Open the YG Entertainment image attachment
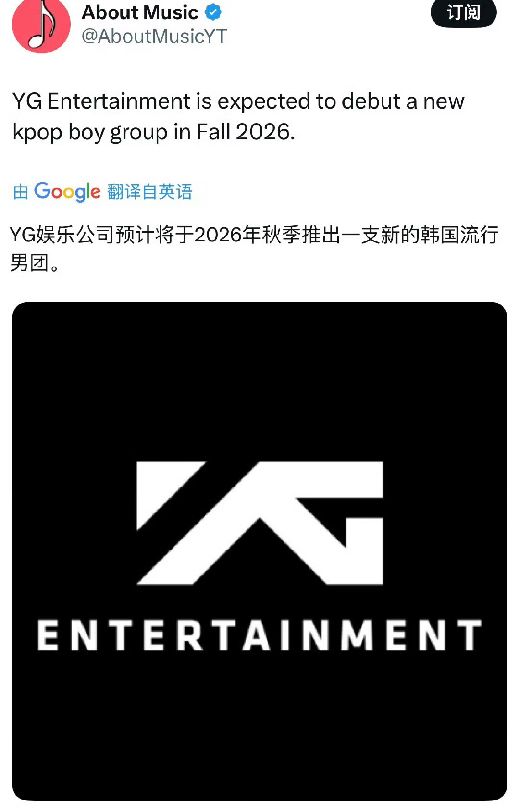 [259, 551]
